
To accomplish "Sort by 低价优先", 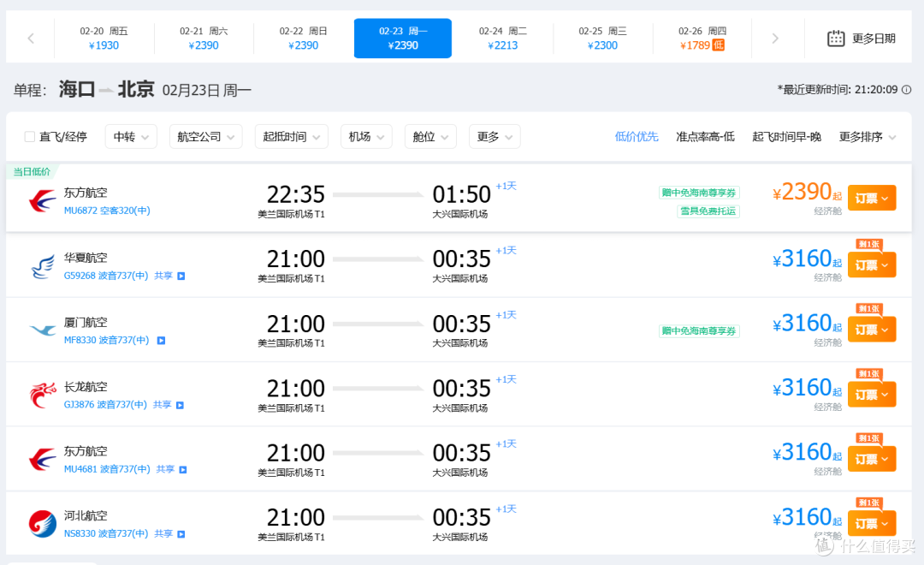I will 637,137.
